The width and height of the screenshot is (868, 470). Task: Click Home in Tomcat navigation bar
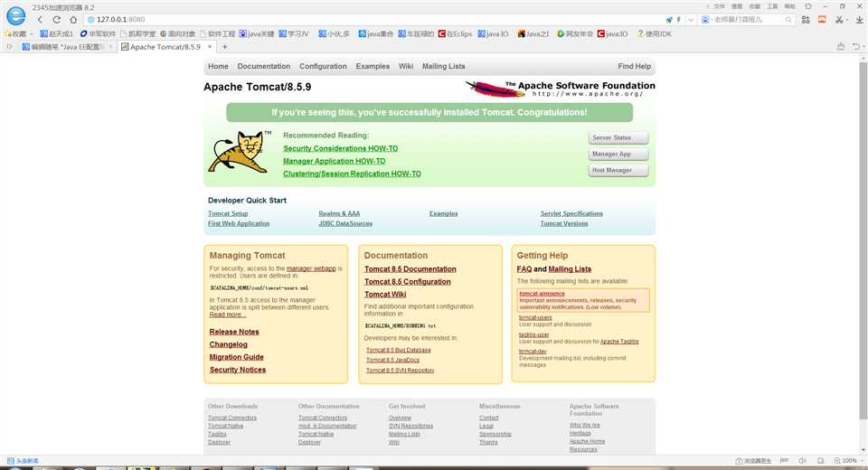click(218, 66)
